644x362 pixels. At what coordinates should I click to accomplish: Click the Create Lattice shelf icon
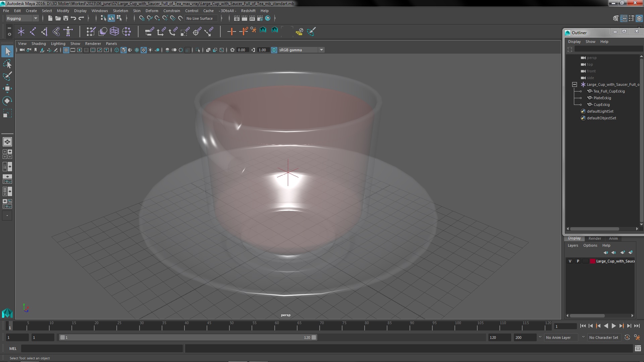[x=114, y=32]
